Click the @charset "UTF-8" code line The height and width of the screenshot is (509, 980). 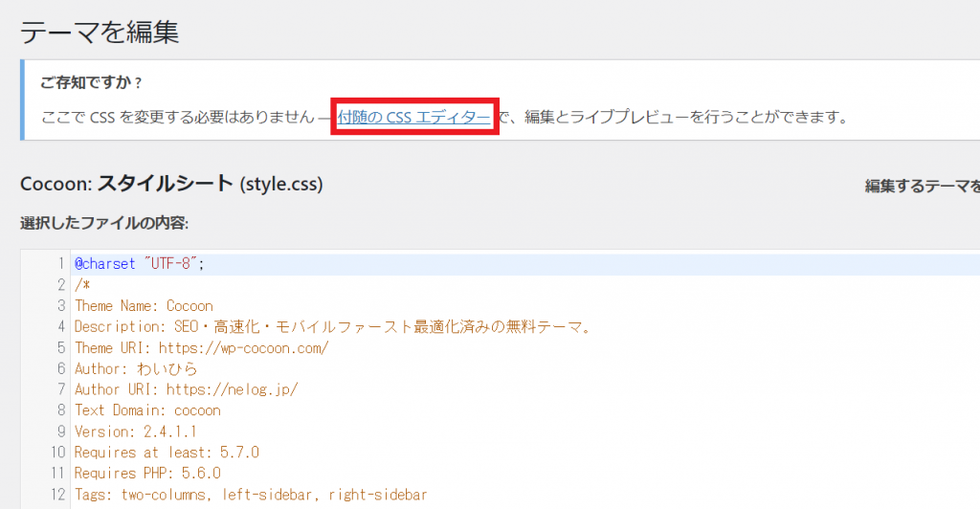pyautogui.click(x=140, y=264)
